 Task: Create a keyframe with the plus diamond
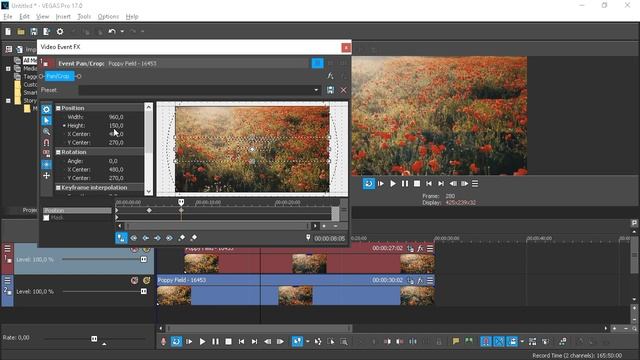click(x=182, y=238)
